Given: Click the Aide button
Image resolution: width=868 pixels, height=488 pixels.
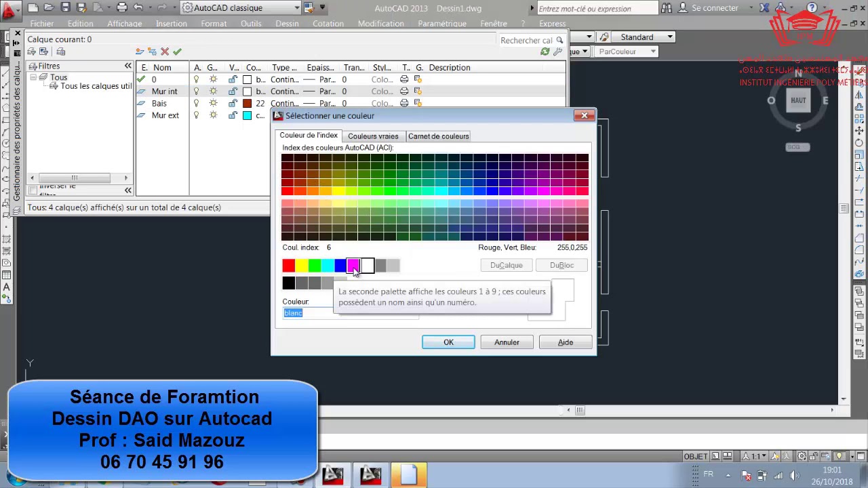Looking at the screenshot, I should pyautogui.click(x=565, y=342).
